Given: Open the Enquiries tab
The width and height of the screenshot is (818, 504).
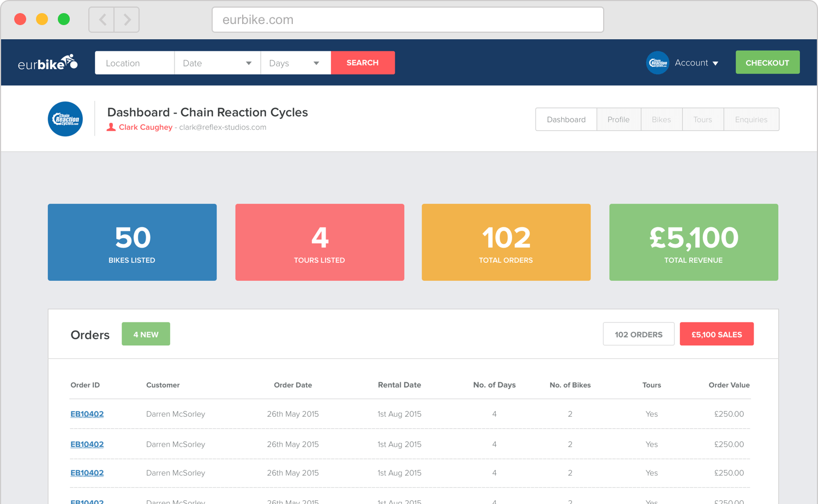Looking at the screenshot, I should (751, 119).
